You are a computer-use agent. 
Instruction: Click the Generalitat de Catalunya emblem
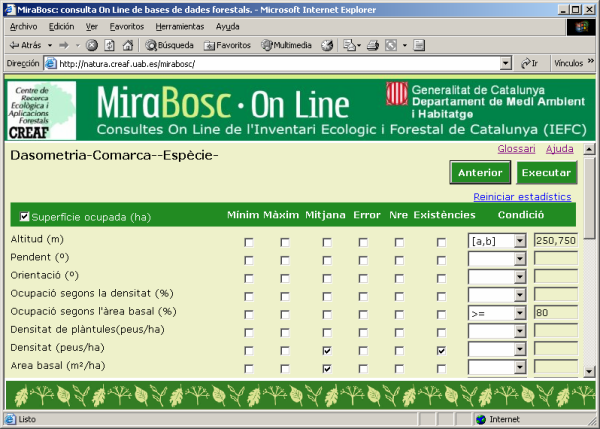pos(396,93)
